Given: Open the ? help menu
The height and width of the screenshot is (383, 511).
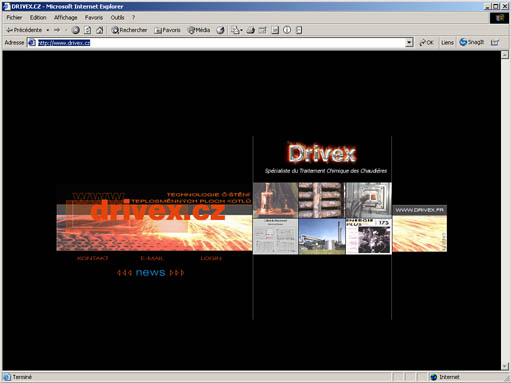Looking at the screenshot, I should coord(133,17).
